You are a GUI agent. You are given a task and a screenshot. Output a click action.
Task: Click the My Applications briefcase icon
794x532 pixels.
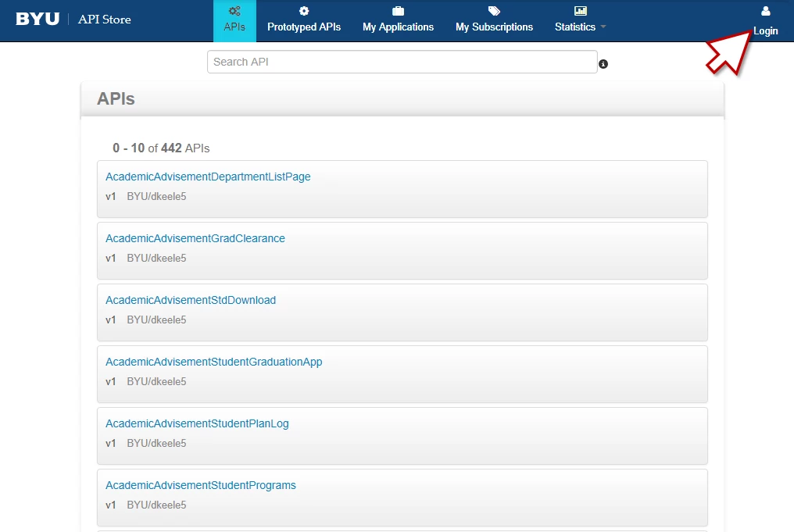[398, 11]
